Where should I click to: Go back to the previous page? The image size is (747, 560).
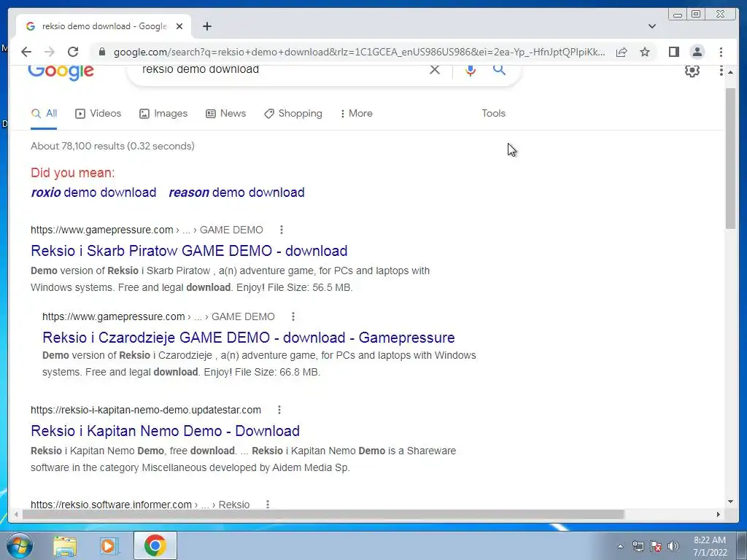click(x=26, y=52)
